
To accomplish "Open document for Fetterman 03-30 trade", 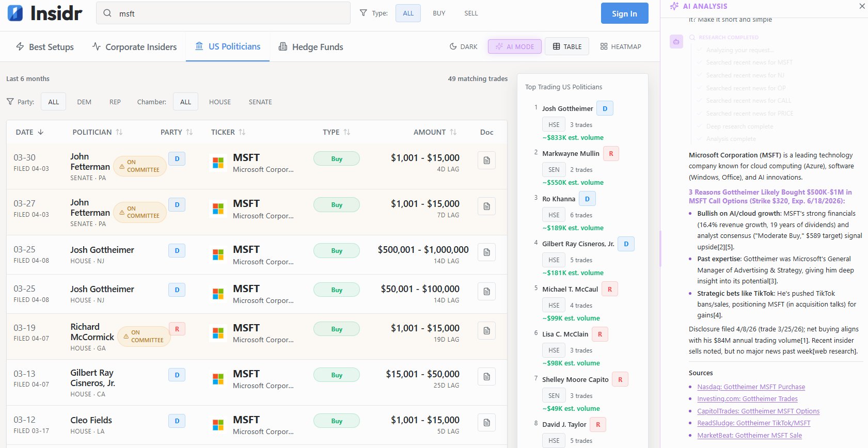I will (x=486, y=161).
